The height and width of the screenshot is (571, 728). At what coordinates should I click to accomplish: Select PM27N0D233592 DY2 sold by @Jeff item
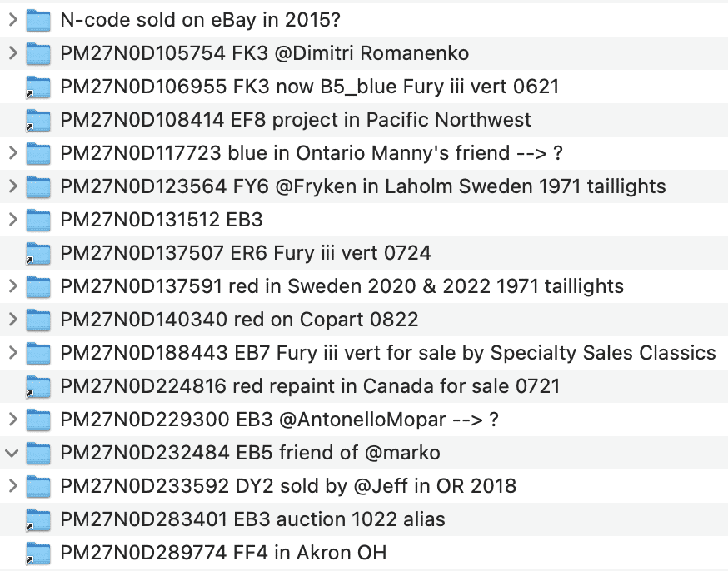288,486
